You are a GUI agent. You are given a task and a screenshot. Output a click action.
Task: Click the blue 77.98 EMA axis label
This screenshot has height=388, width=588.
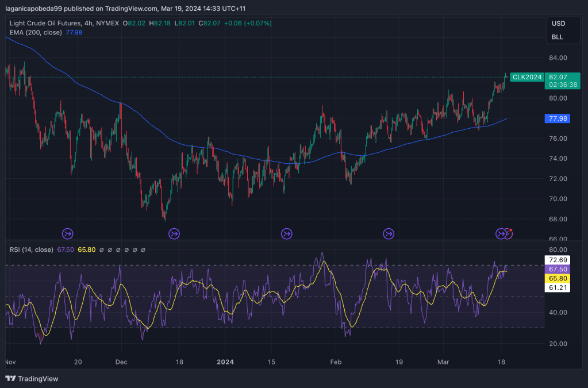tap(558, 118)
